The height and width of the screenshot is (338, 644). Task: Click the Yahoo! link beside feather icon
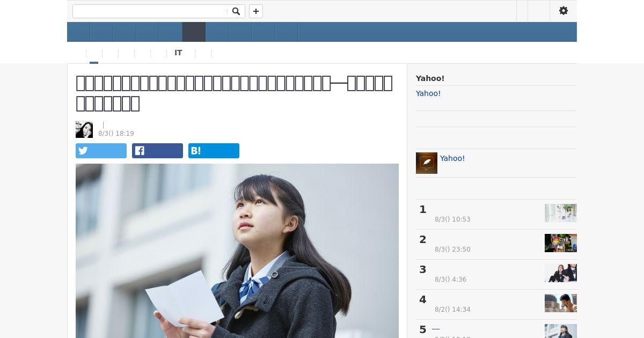point(452,158)
